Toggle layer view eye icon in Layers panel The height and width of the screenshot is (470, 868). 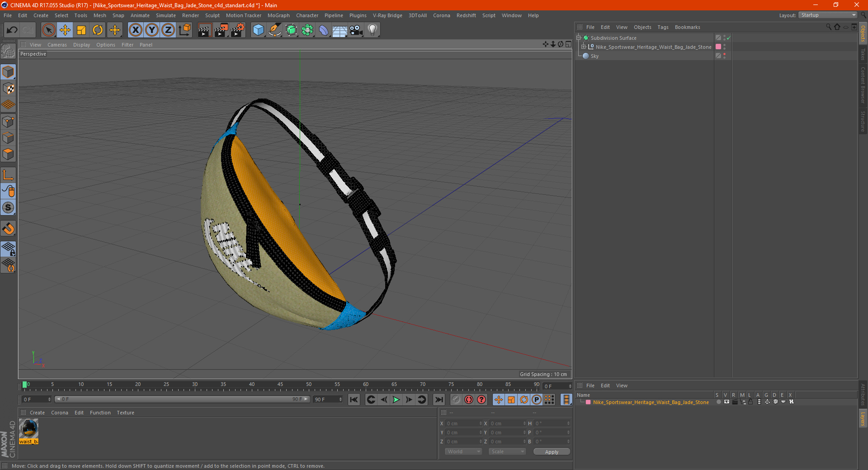(x=726, y=402)
